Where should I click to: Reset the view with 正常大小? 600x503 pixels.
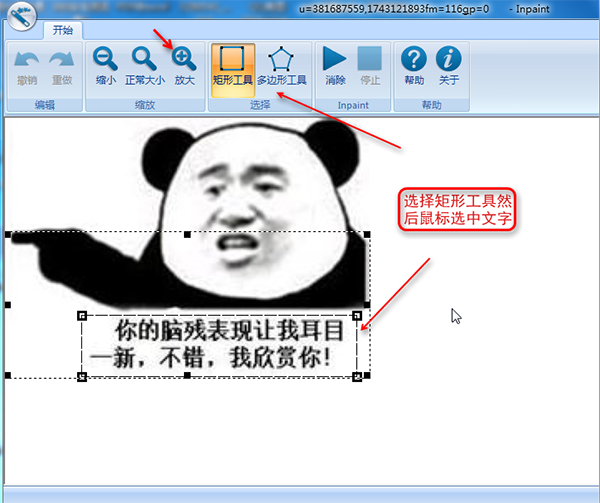[x=145, y=66]
